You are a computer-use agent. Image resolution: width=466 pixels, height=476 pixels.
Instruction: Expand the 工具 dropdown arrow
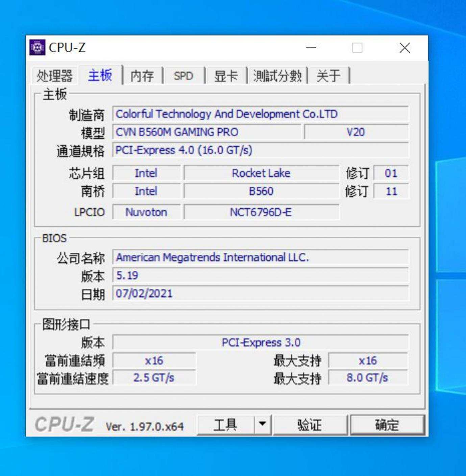point(263,425)
